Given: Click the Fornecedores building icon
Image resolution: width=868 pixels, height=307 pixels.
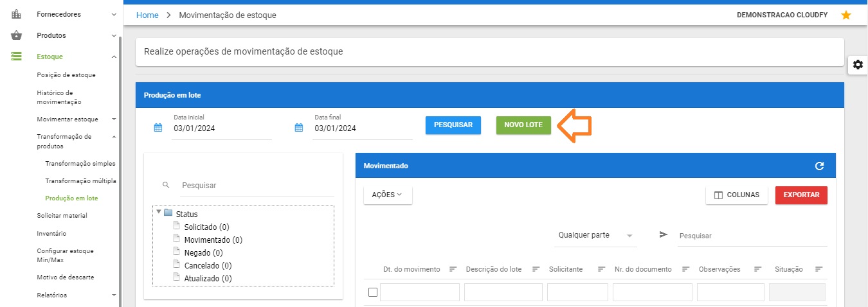Looking at the screenshot, I should pyautogui.click(x=17, y=14).
